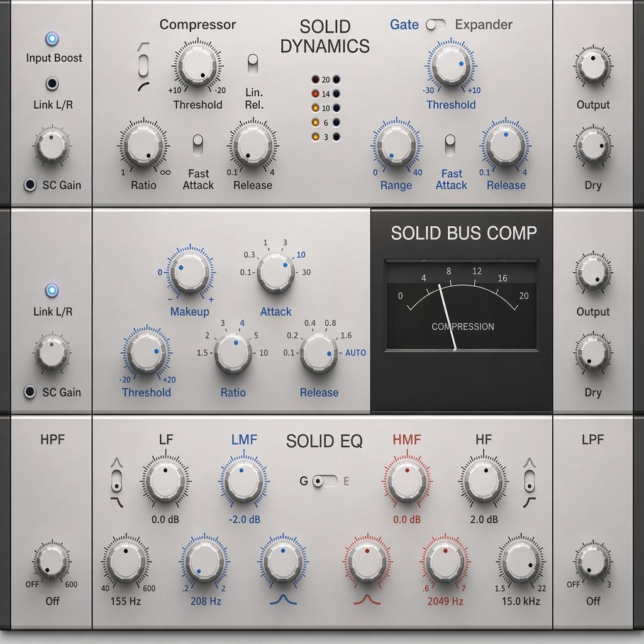Click the Off value under HPF knob
The width and height of the screenshot is (644, 644).
(x=53, y=601)
